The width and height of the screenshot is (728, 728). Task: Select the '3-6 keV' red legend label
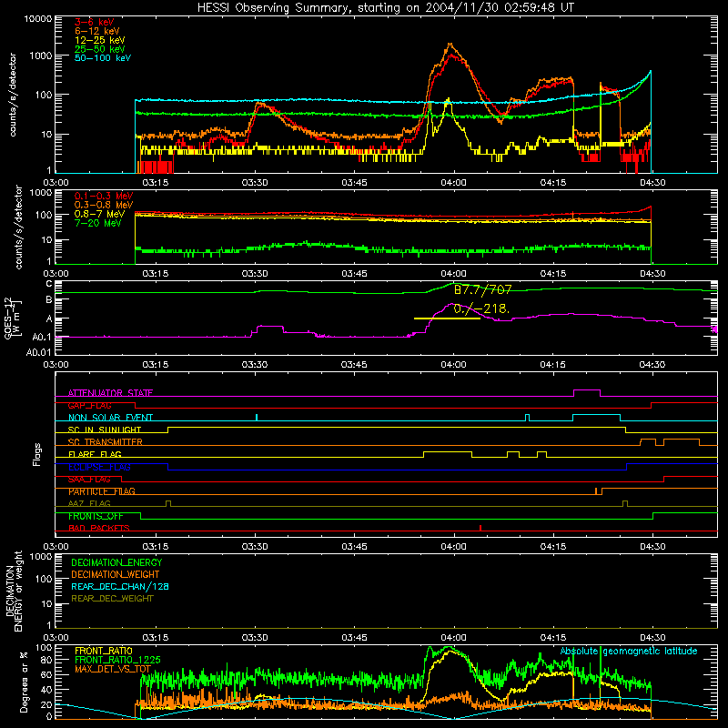pos(94,22)
